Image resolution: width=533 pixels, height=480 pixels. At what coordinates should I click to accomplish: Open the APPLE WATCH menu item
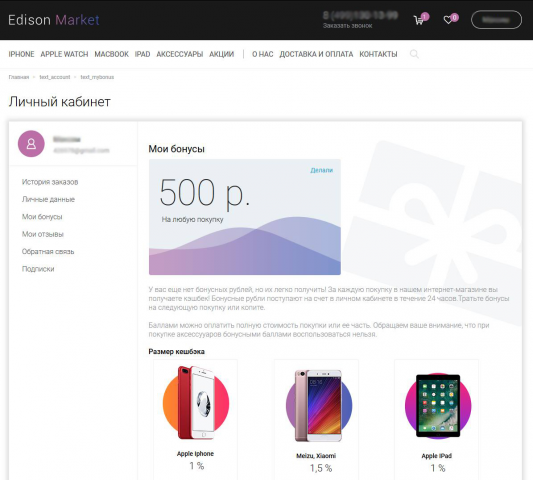click(64, 54)
